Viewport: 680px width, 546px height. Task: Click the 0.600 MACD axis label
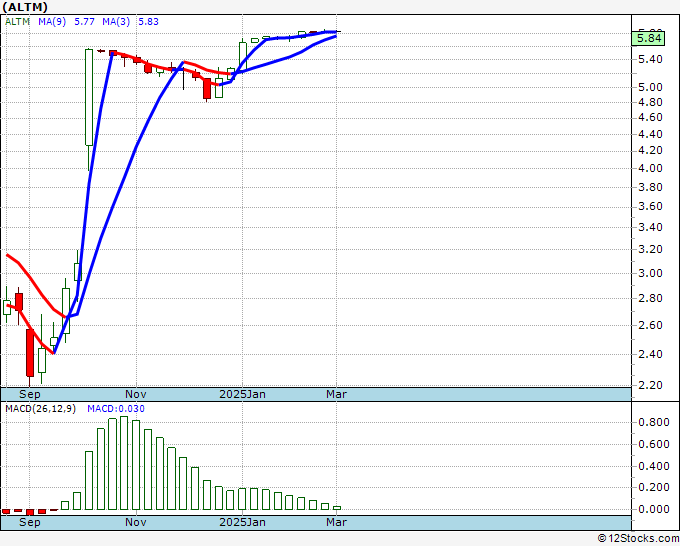click(654, 445)
